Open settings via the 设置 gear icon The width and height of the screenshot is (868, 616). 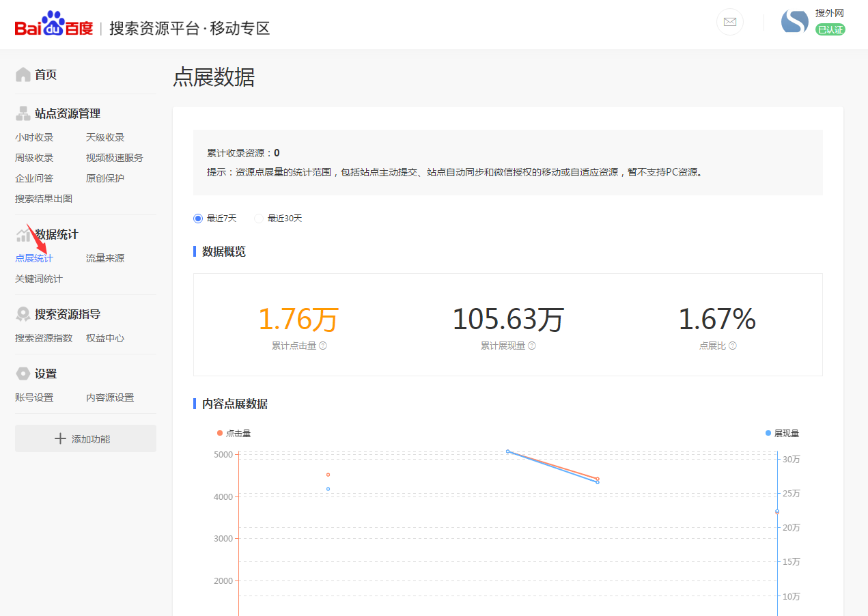click(22, 373)
